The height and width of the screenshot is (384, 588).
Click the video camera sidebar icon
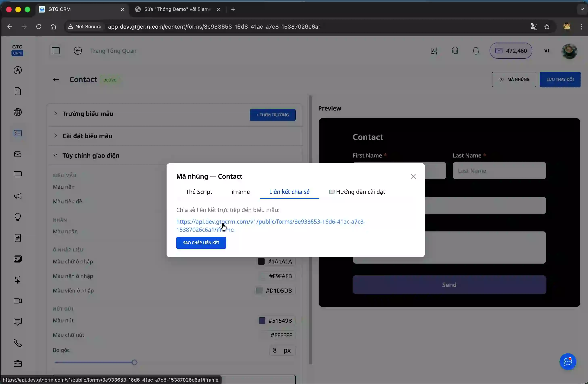[x=18, y=301]
